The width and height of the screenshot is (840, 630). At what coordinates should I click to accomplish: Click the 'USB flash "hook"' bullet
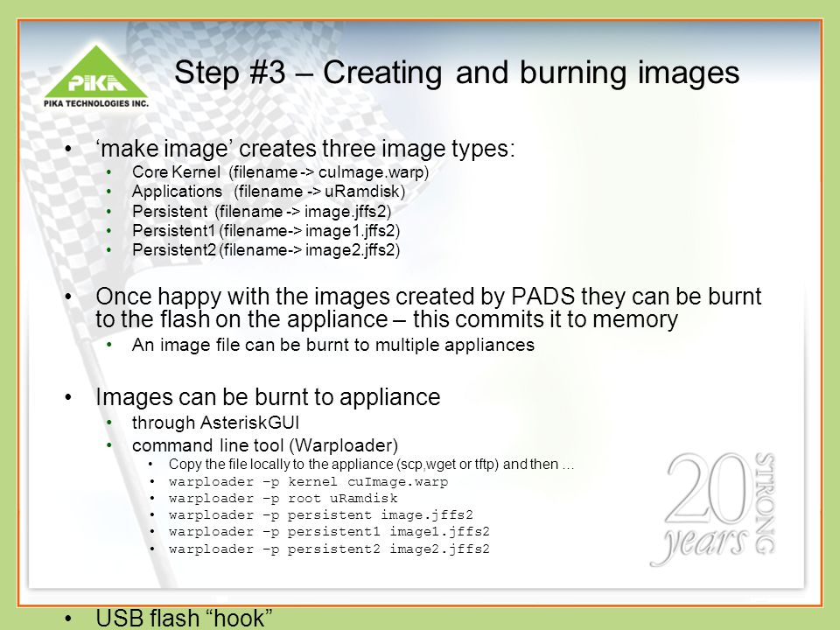(x=184, y=619)
